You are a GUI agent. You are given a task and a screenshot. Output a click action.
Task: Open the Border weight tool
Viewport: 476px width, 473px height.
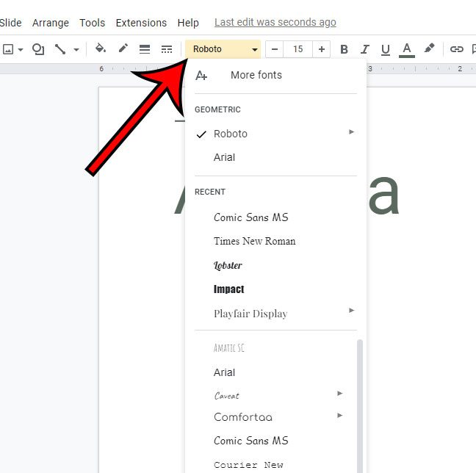145,49
